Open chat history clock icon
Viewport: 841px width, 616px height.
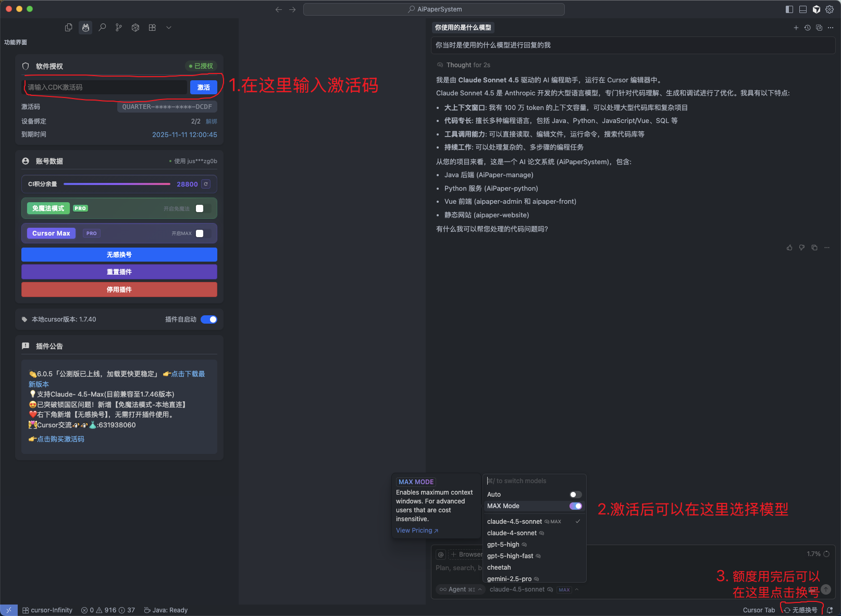coord(807,28)
